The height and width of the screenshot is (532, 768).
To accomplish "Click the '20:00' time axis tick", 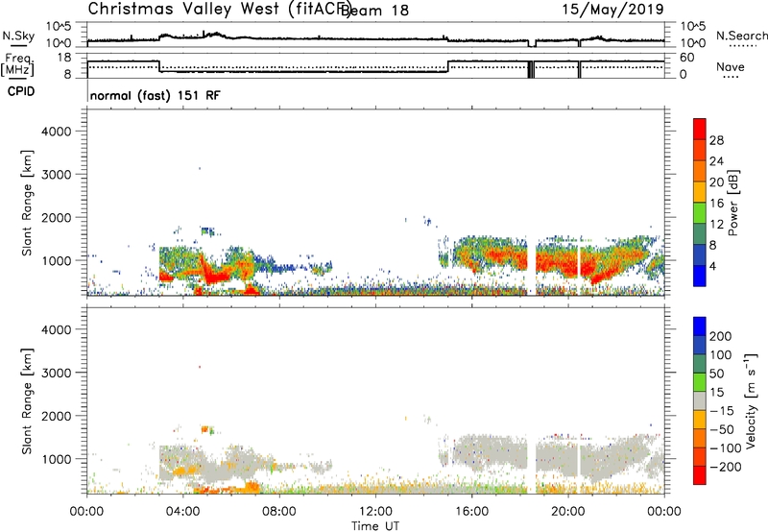I will 567,512.
